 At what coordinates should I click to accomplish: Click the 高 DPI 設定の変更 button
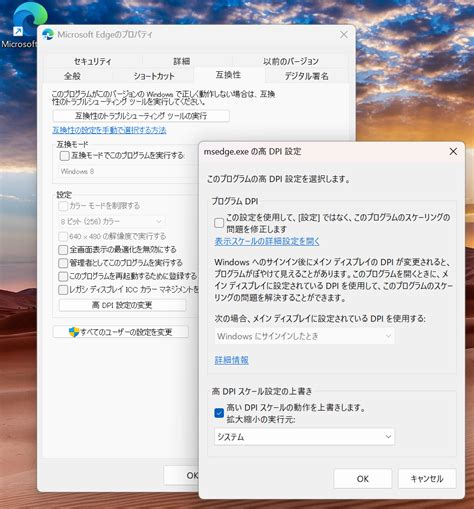point(122,305)
